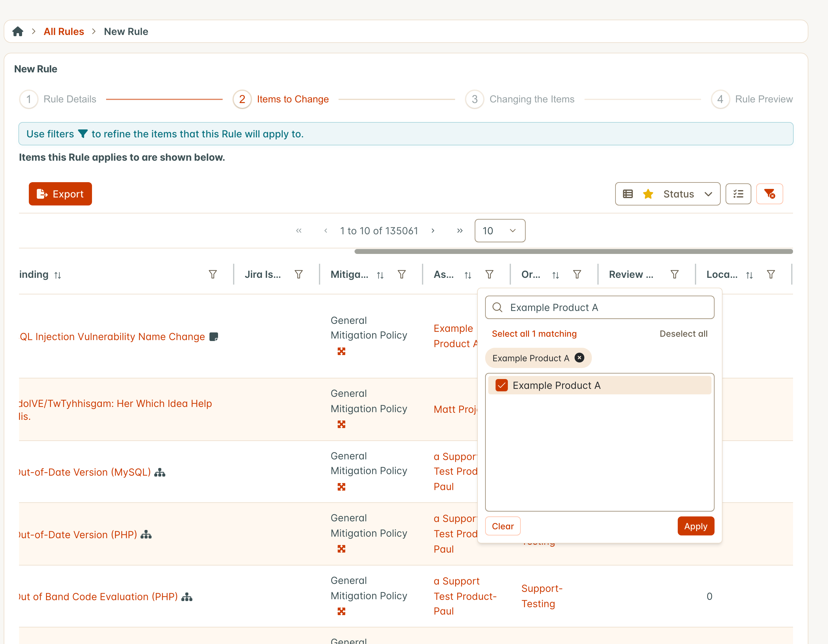Open the SQL Injection Vulnerability Name Change finding
Screen dimensions: 828x644
[112, 337]
